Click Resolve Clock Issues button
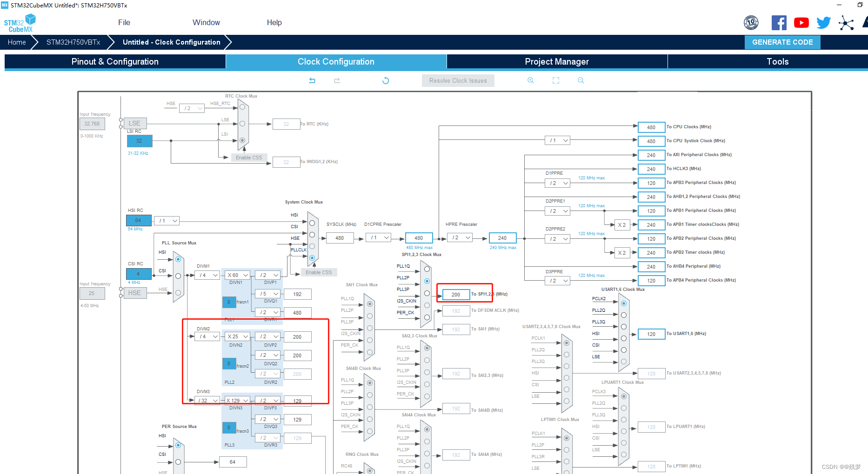 coord(458,80)
